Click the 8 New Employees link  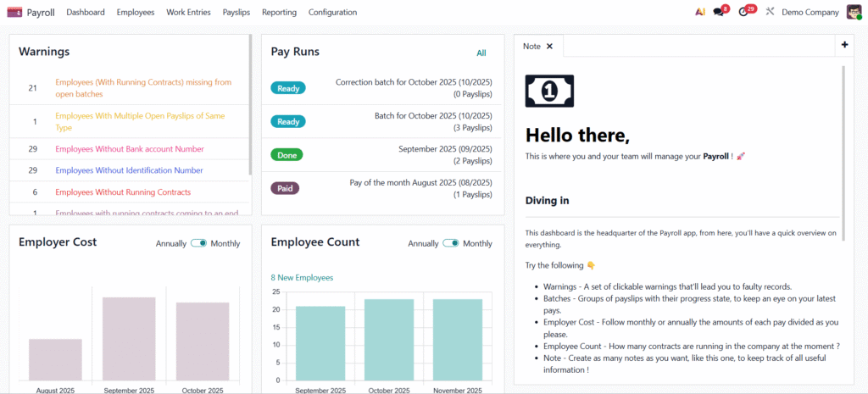(302, 277)
